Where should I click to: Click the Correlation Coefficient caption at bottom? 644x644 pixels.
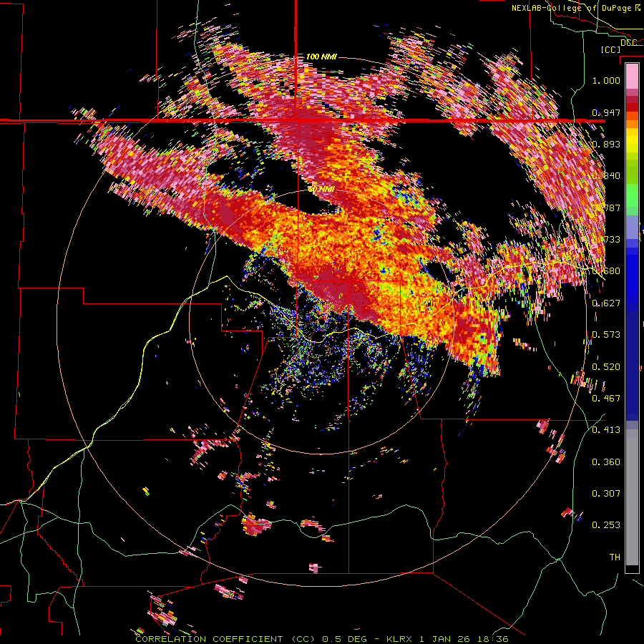point(322,639)
